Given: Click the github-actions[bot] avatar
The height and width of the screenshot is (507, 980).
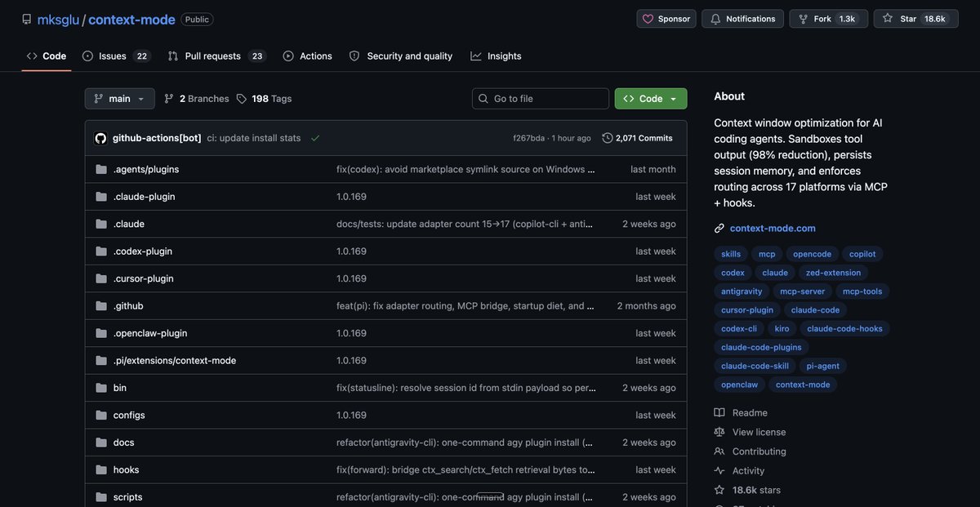Looking at the screenshot, I should click(101, 138).
